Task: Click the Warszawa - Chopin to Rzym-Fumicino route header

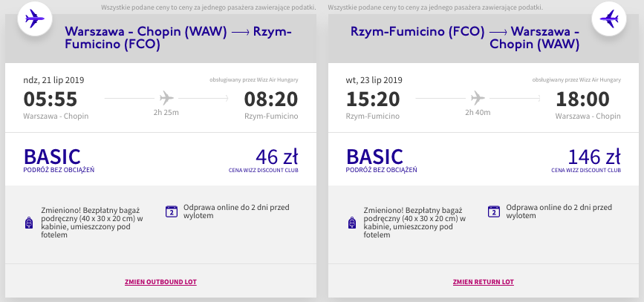Action: tap(178, 38)
